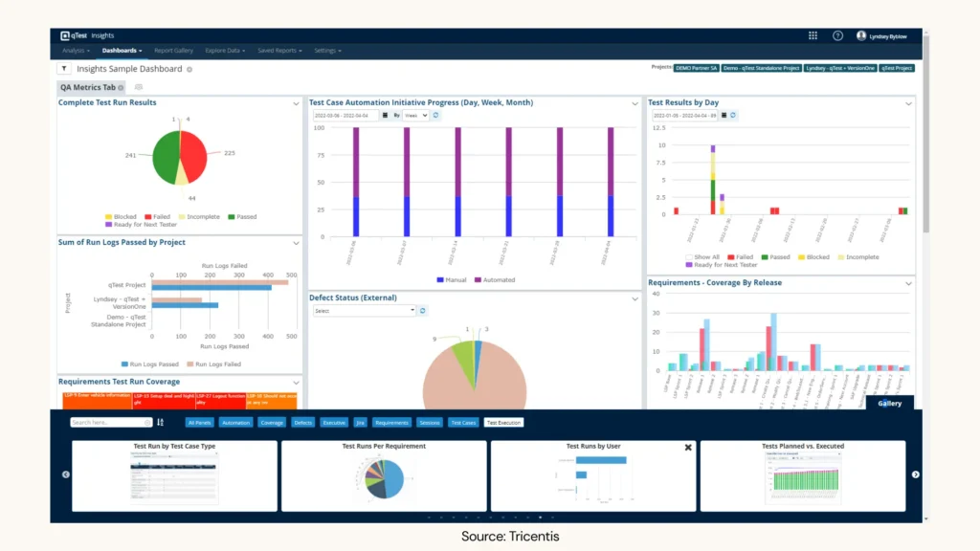Collapse the Complete Test Run Results panel
980x551 pixels.
pyautogui.click(x=295, y=103)
